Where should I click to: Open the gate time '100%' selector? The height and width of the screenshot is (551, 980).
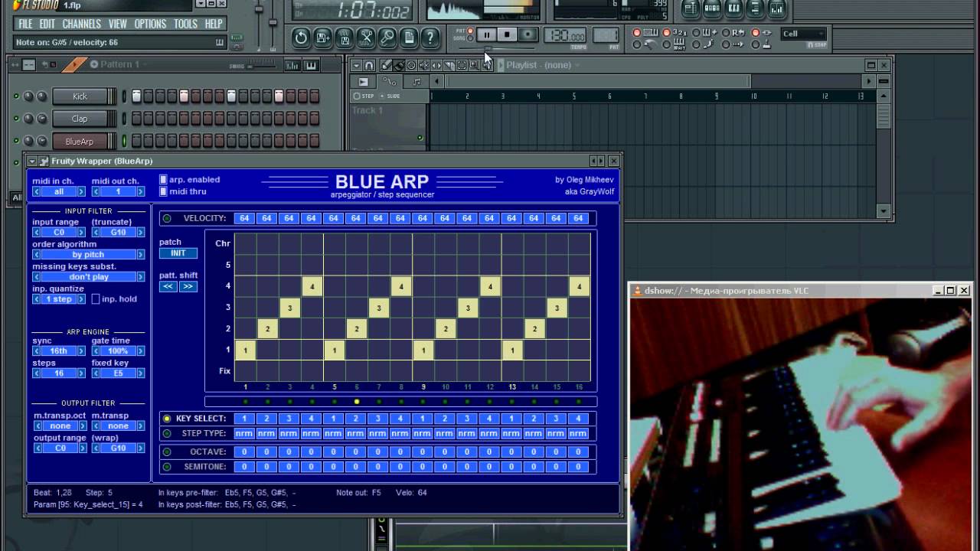pos(118,350)
